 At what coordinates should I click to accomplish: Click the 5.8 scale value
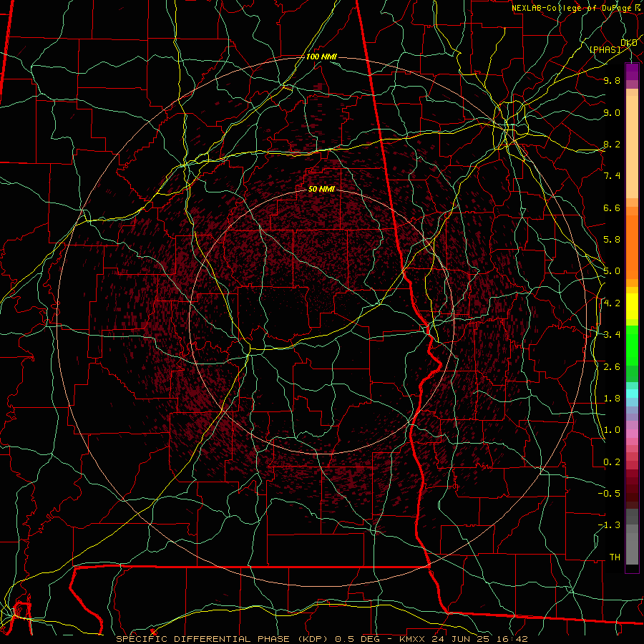[x=612, y=240]
